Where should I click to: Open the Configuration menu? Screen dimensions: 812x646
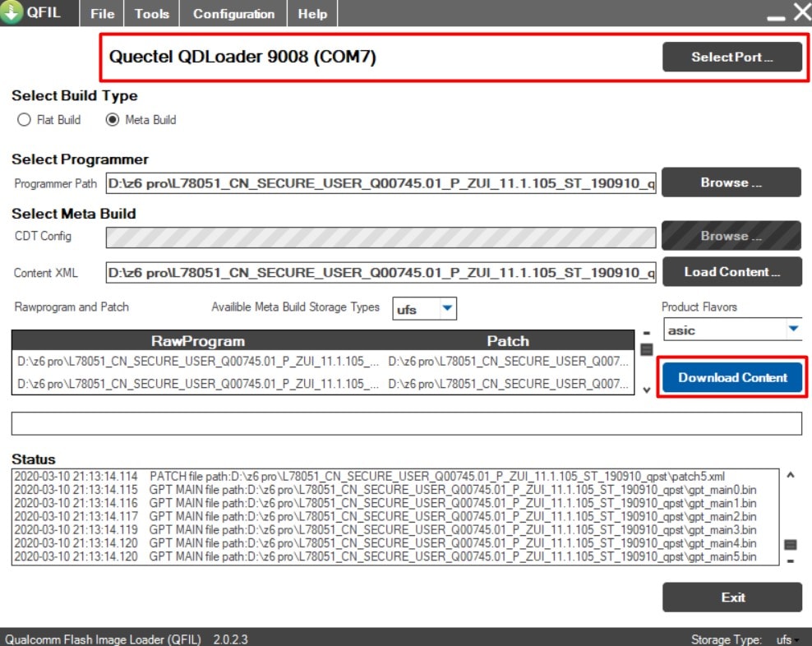click(x=233, y=13)
